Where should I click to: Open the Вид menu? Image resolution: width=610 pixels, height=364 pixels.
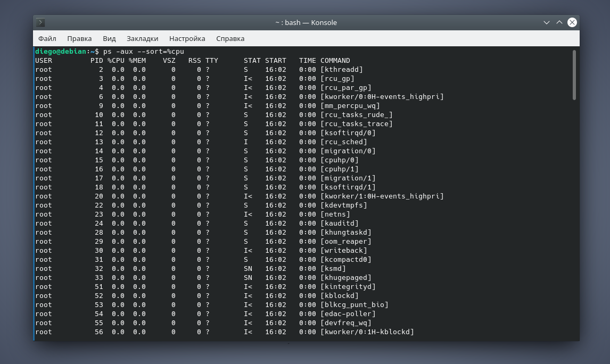coord(109,38)
